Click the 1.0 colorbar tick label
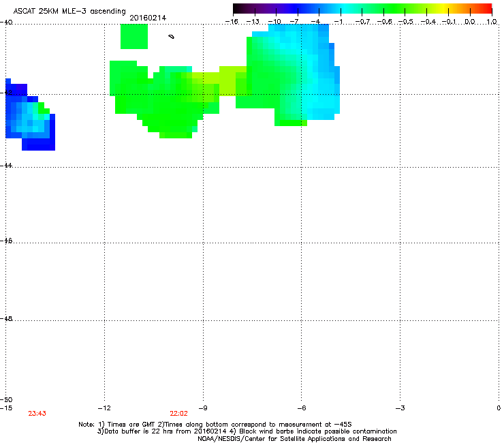Viewport: 504px width, 443px height. 492,22
